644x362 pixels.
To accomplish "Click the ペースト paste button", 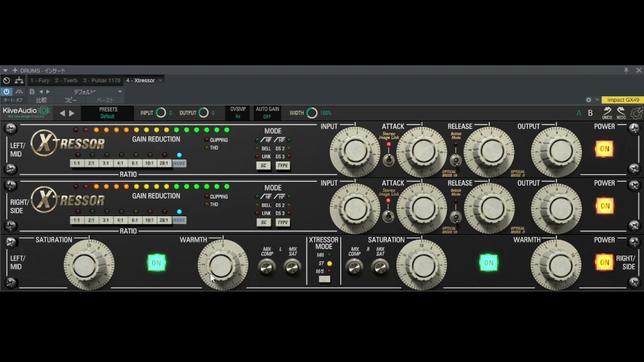I will [x=105, y=100].
